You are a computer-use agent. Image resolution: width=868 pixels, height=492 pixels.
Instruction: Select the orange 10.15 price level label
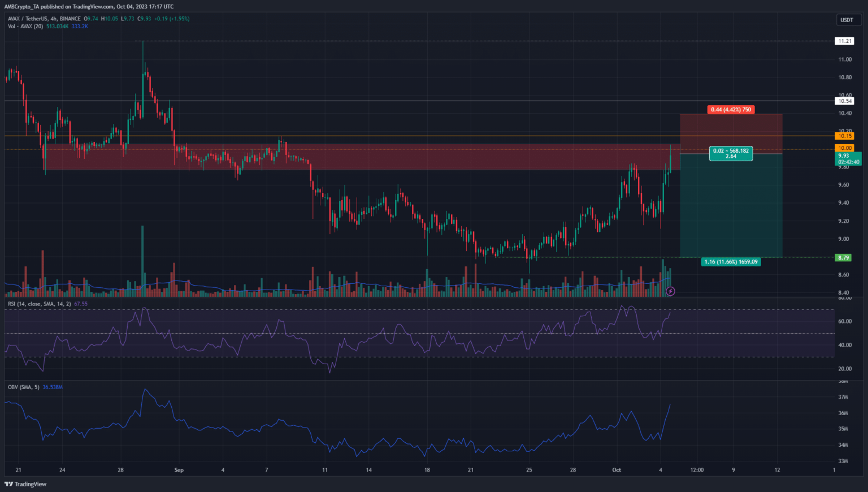point(845,136)
